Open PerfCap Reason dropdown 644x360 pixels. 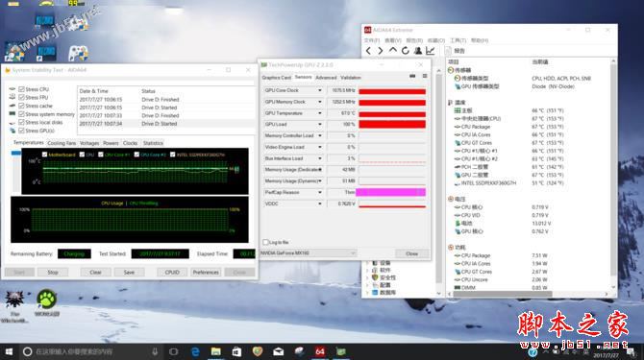(x=319, y=192)
